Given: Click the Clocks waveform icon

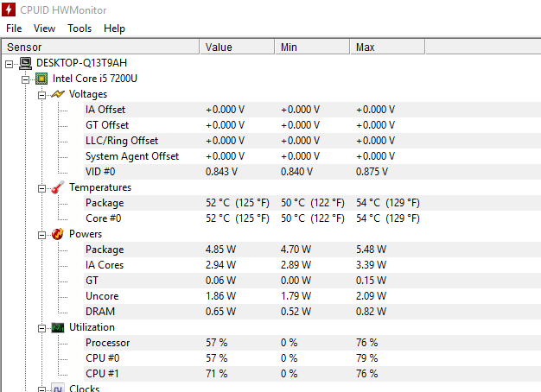Looking at the screenshot, I should pos(58,388).
